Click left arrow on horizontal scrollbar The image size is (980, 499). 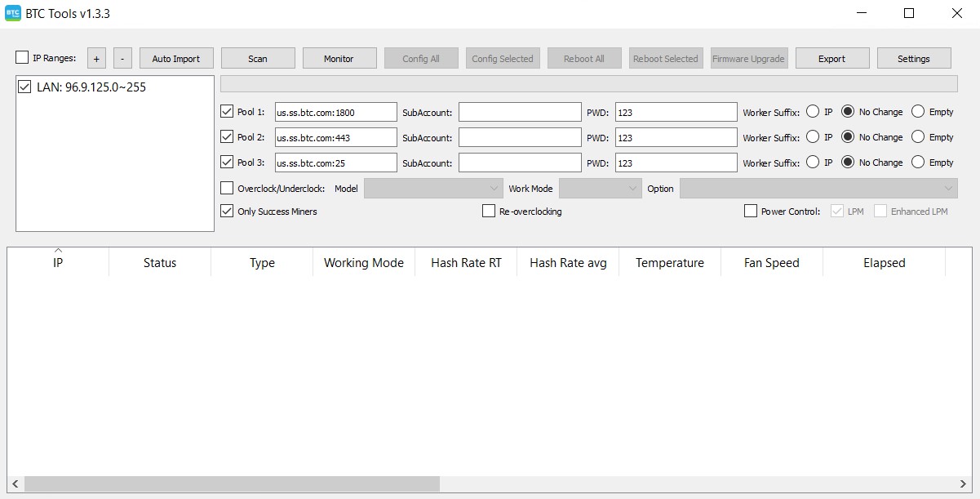coord(15,484)
